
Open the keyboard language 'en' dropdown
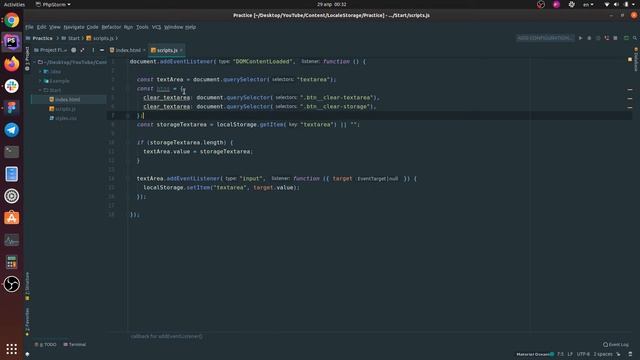[588, 4]
